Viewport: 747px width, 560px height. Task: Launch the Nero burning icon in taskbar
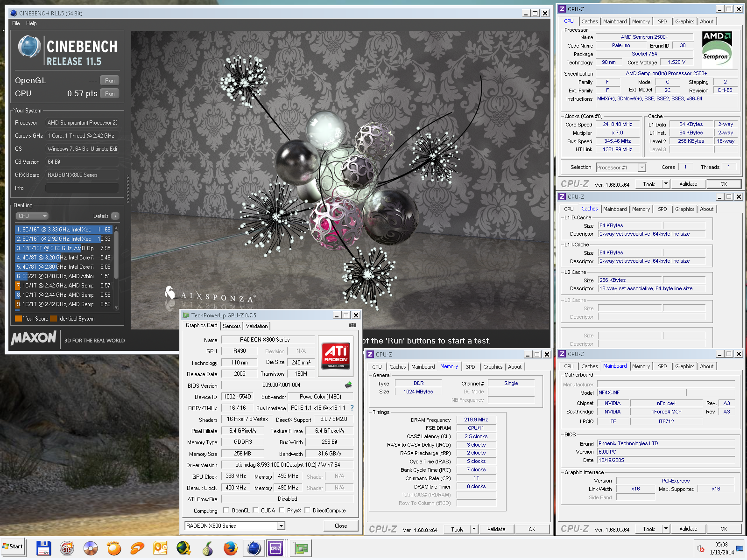click(x=67, y=548)
